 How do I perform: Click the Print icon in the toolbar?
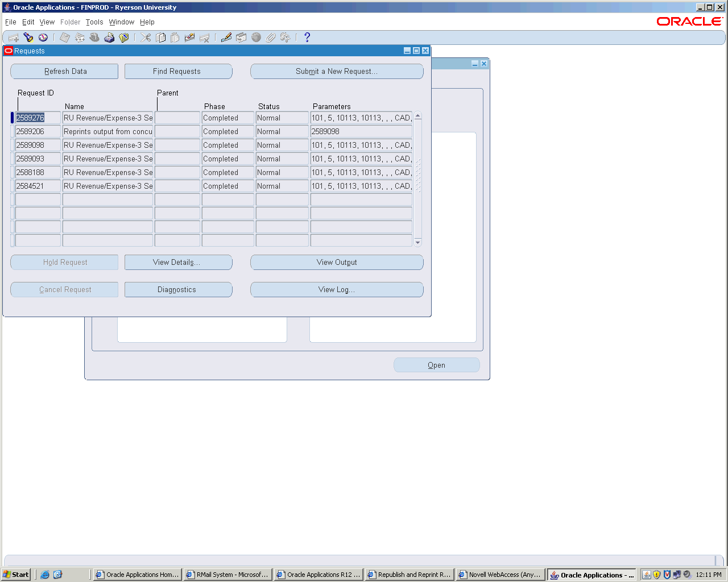pos(109,38)
